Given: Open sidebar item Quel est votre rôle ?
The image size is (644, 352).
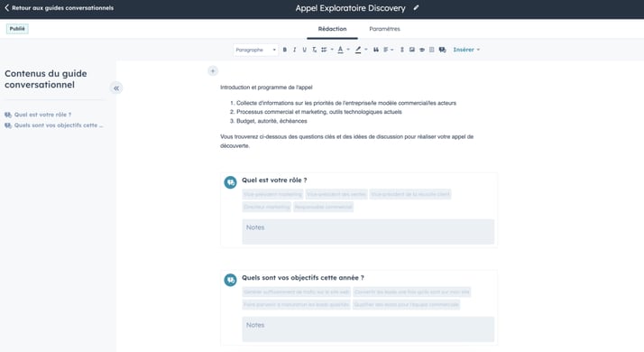Looking at the screenshot, I should click(x=42, y=115).
